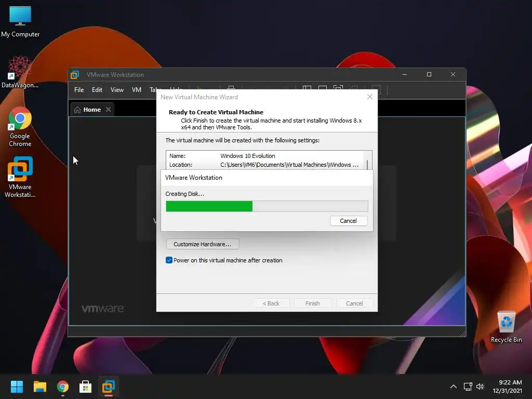This screenshot has height=399, width=532.
Task: Open the Recycle Bin desktop icon
Action: [x=506, y=327]
